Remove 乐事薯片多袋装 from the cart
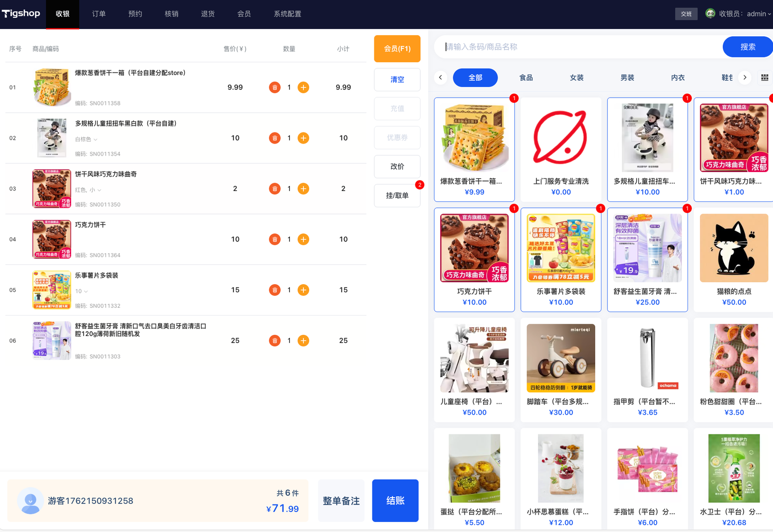This screenshot has height=532, width=773. click(x=274, y=290)
